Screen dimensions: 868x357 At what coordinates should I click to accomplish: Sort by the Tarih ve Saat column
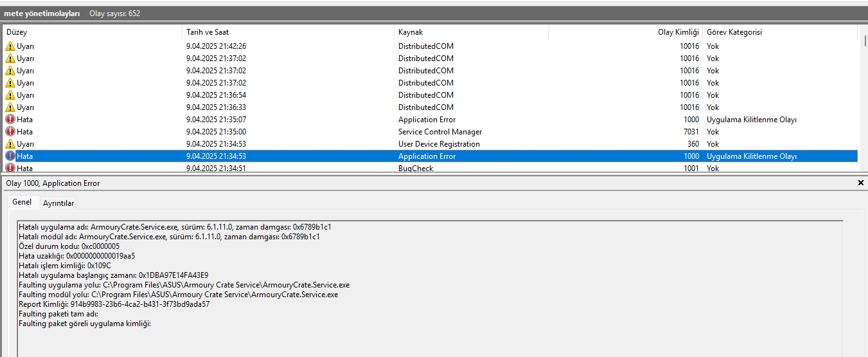[288, 32]
